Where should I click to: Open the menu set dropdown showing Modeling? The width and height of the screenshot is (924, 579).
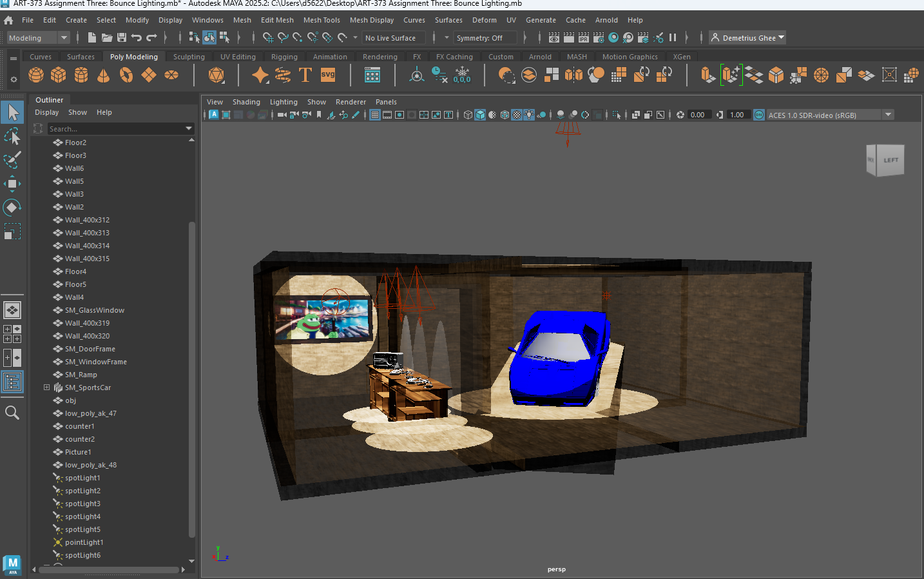pos(37,37)
